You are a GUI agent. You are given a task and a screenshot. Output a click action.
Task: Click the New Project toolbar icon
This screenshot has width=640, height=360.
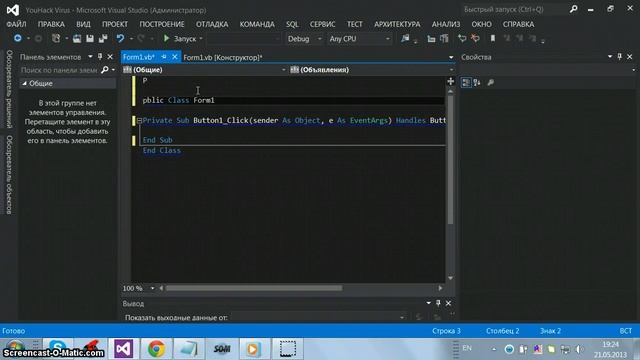pyautogui.click(x=56, y=38)
